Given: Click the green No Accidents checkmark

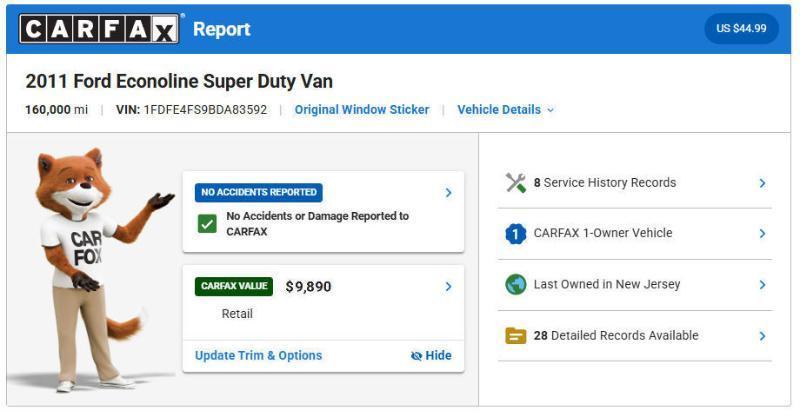Looking at the screenshot, I should tap(207, 224).
